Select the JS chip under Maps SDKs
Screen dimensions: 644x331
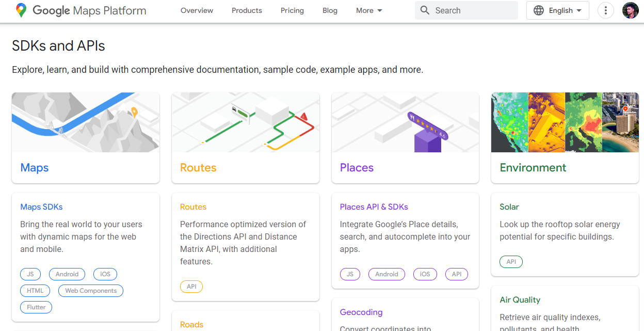[30, 274]
